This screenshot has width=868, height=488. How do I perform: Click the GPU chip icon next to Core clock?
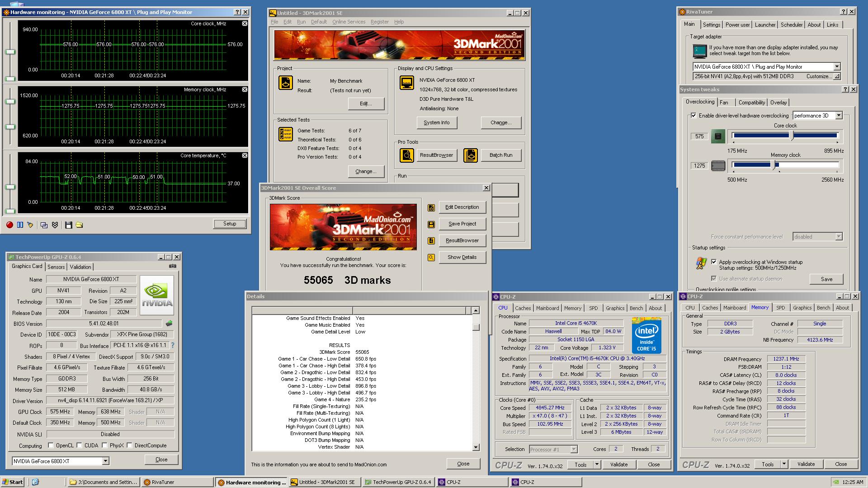pos(718,136)
